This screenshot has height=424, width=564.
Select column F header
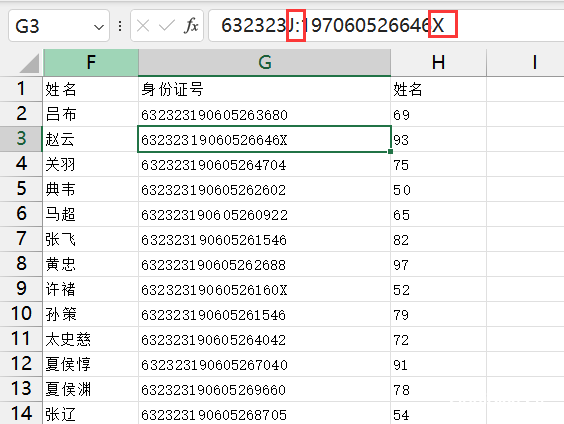pos(91,62)
